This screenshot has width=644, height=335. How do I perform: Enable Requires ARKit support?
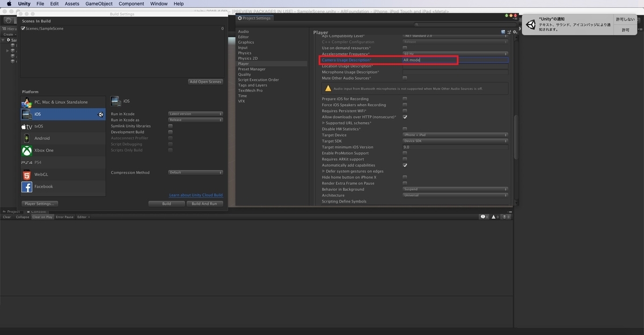coord(405,159)
